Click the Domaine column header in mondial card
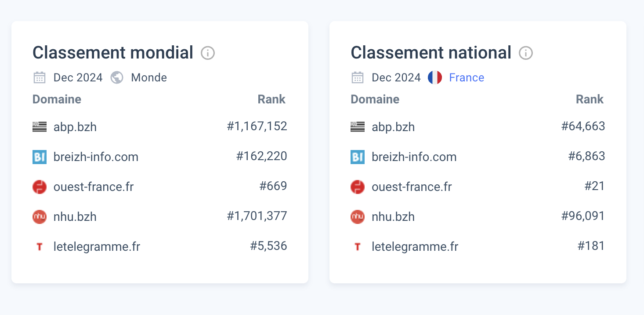This screenshot has width=644, height=315. click(x=57, y=99)
